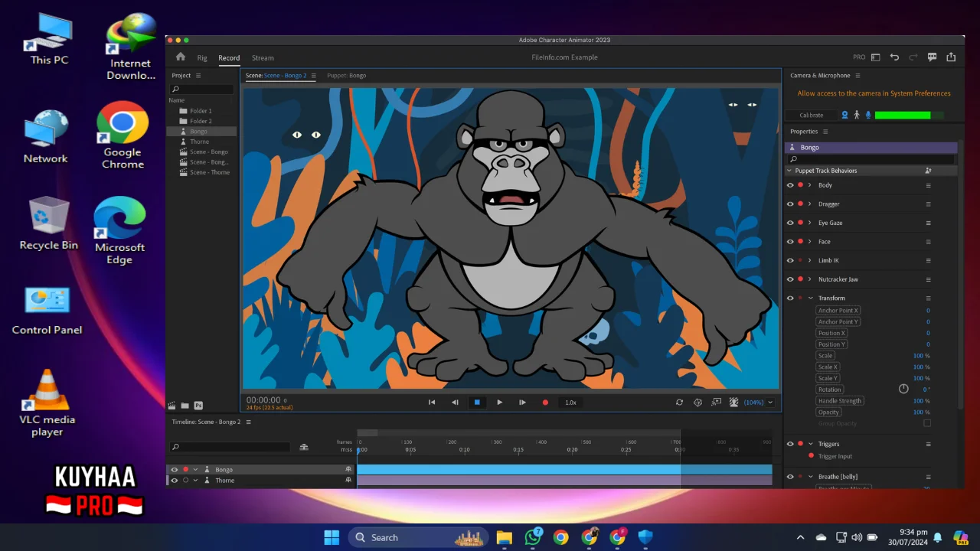Click the stream to devices icon
The width and height of the screenshot is (980, 551).
pos(716,402)
